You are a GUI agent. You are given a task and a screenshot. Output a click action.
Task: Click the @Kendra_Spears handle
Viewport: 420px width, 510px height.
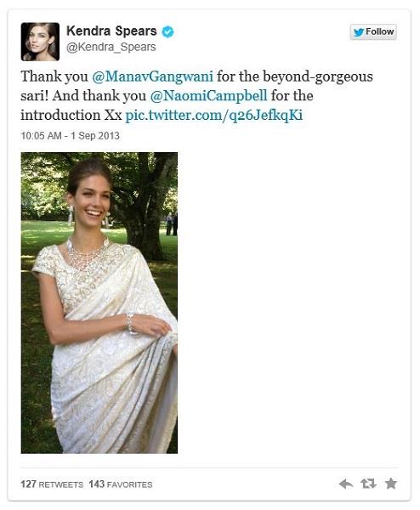click(x=111, y=47)
